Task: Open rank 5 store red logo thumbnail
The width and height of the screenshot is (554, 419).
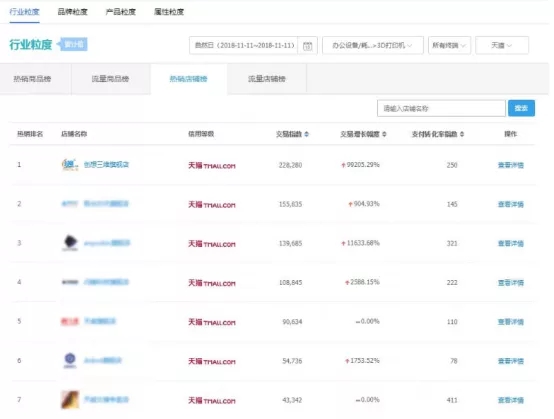Action: point(70,321)
